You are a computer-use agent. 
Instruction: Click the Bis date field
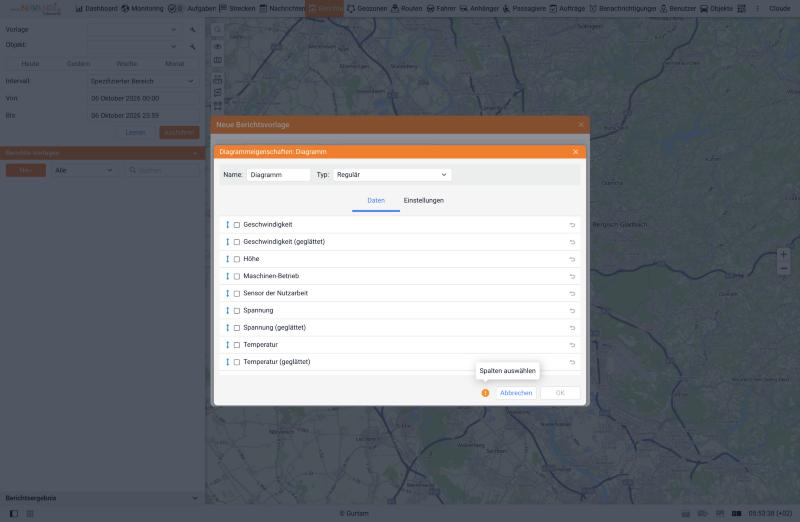[x=142, y=116]
